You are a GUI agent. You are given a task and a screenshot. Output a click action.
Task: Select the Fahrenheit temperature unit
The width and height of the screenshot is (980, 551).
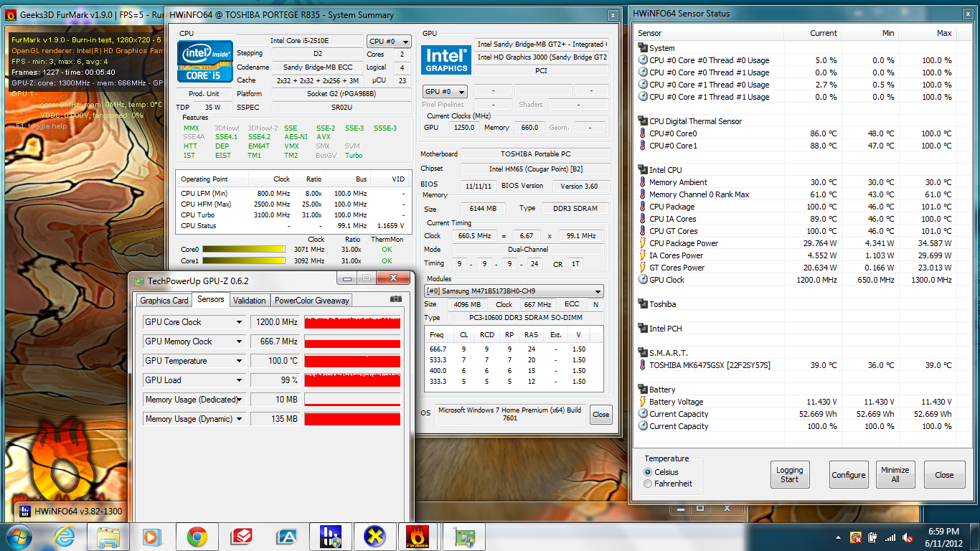(648, 484)
